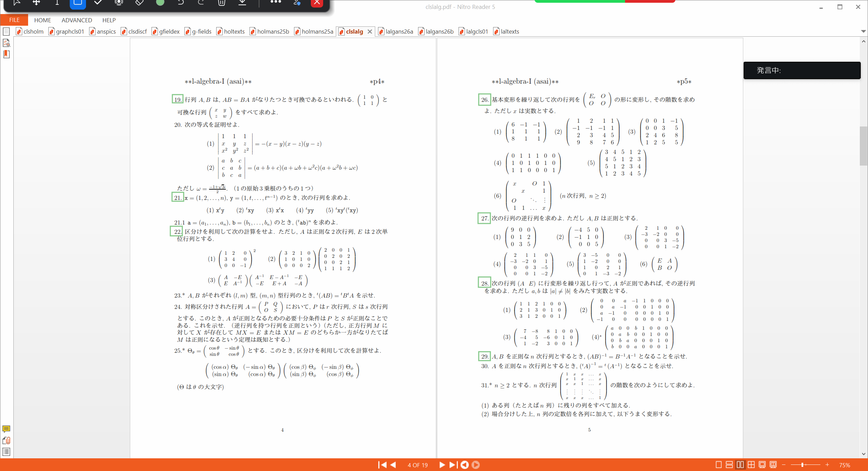This screenshot has height=471, width=868.
Task: Select the move crosshair annotation tool
Action: point(36,3)
